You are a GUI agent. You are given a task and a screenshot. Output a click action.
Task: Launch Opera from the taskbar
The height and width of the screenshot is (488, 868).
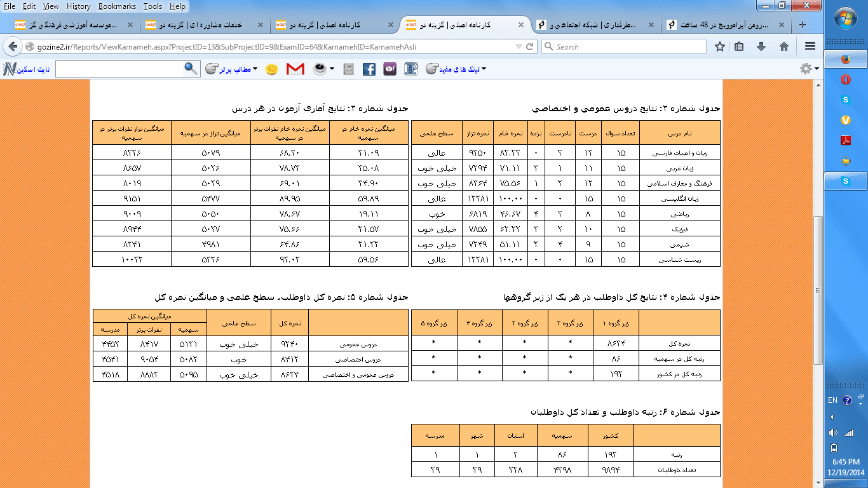coord(845,79)
